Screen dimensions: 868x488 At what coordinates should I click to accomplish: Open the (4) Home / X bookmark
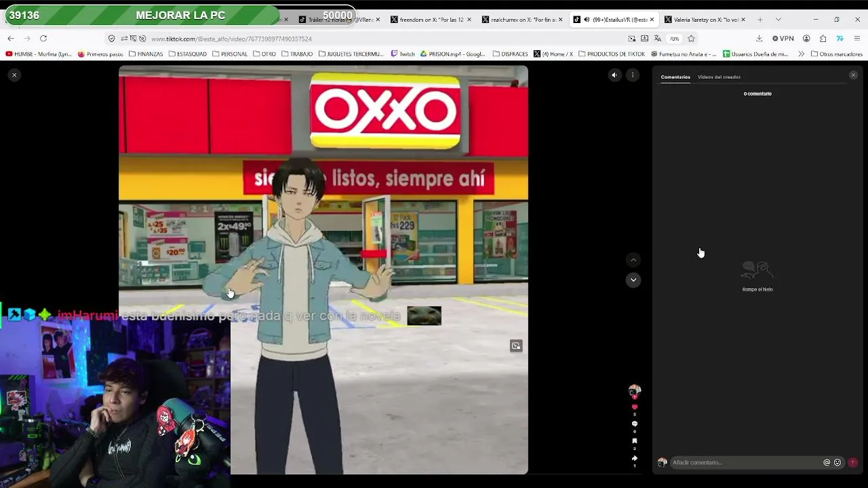(553, 54)
